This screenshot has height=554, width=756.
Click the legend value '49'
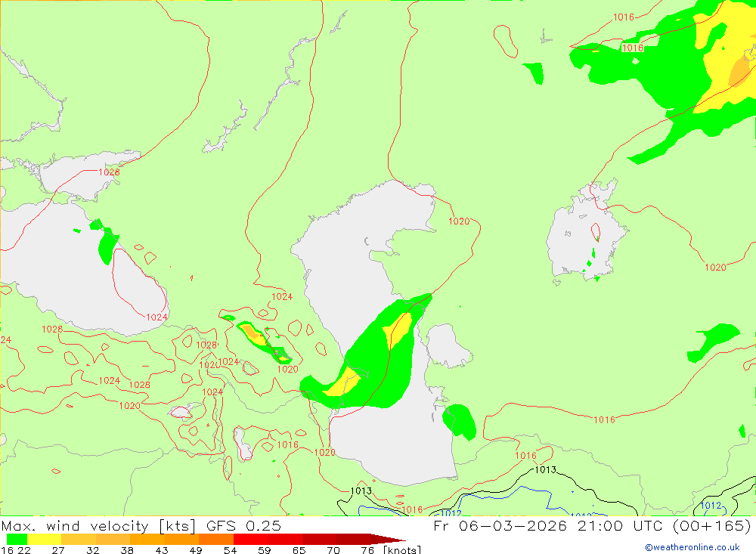[196, 549]
